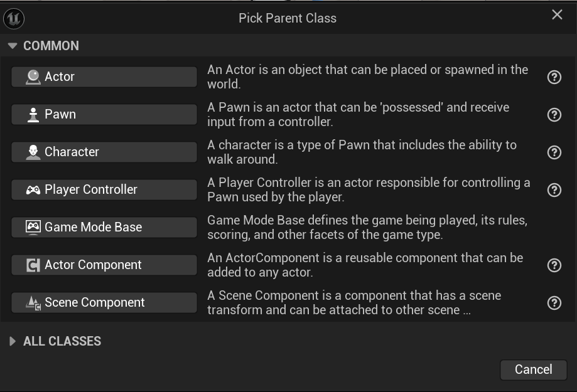Collapse the Common section

13,46
